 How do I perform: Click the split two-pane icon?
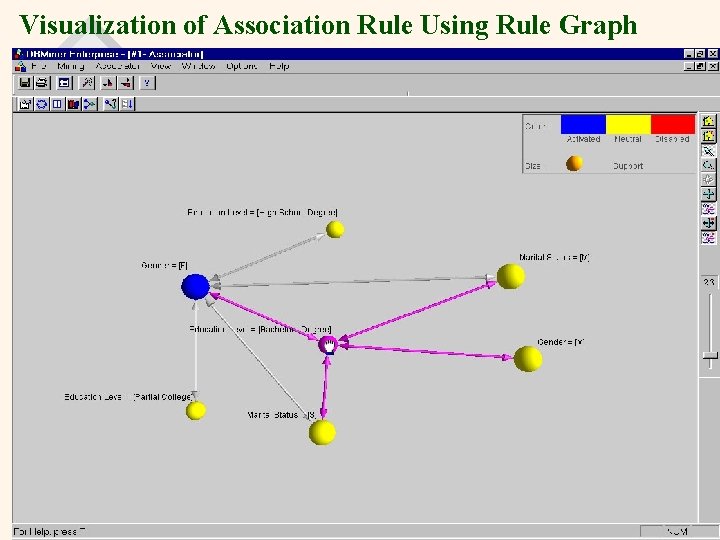click(x=57, y=104)
